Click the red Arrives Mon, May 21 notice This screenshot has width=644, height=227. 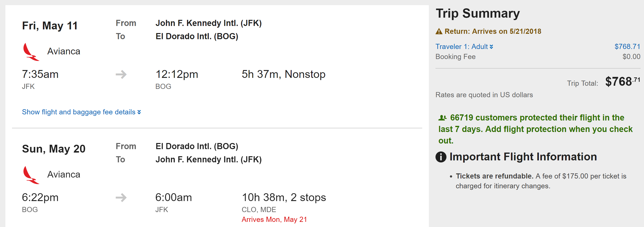click(274, 219)
